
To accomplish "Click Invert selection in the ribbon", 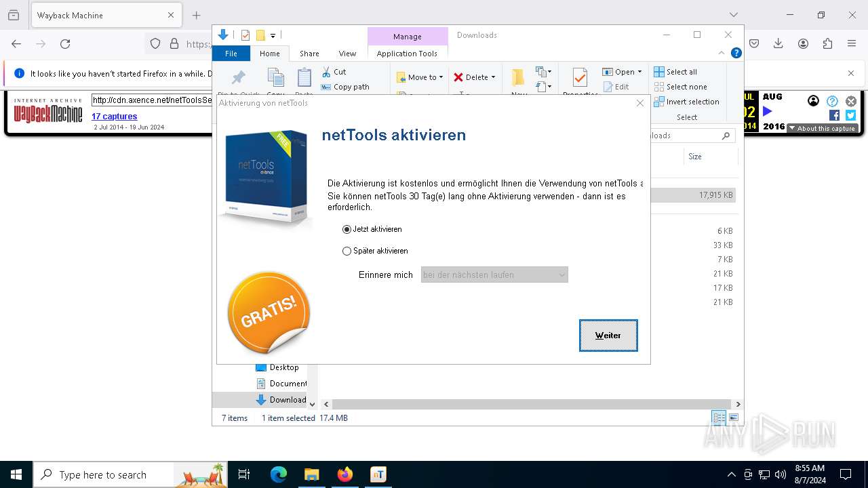I will (x=686, y=102).
